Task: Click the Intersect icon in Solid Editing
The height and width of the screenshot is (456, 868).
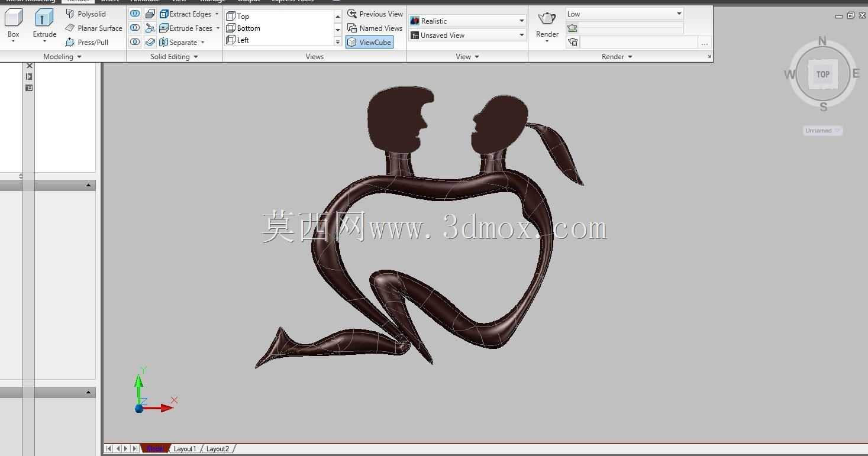Action: [135, 42]
